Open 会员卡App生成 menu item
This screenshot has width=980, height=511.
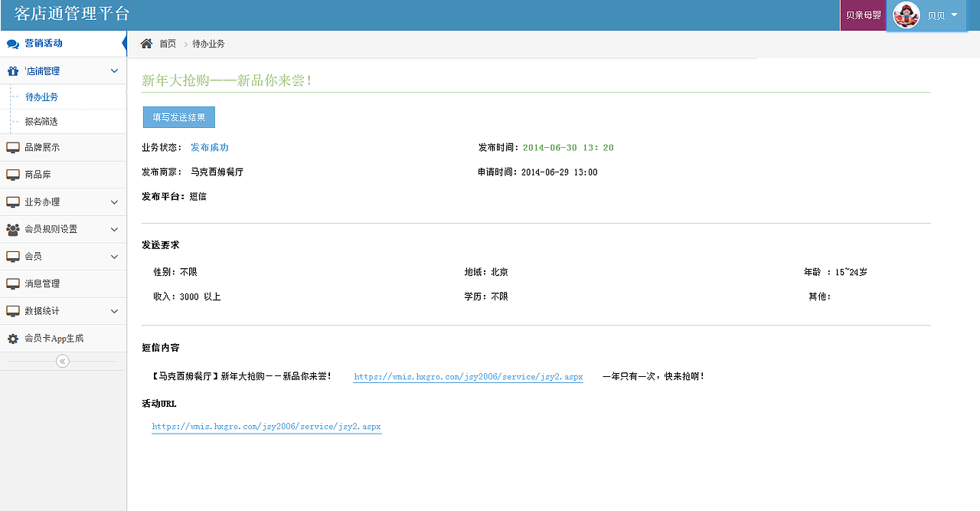pos(63,339)
